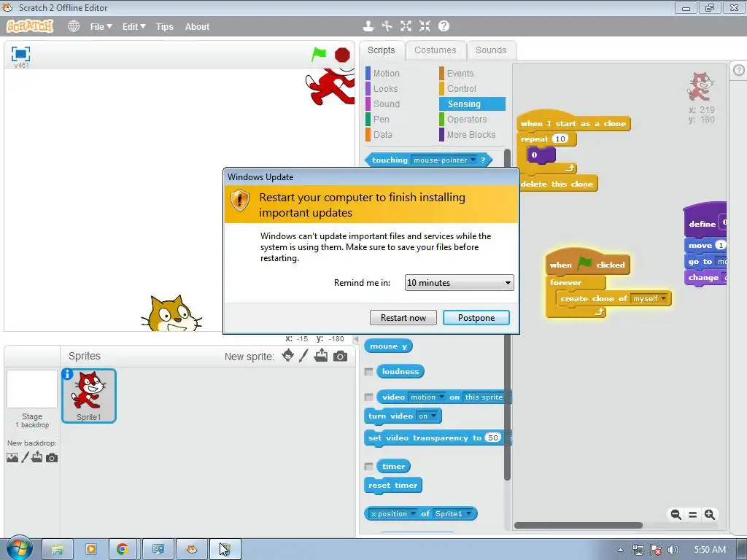
Task: Click the scripts area horizontal scrollbar
Action: point(578,525)
